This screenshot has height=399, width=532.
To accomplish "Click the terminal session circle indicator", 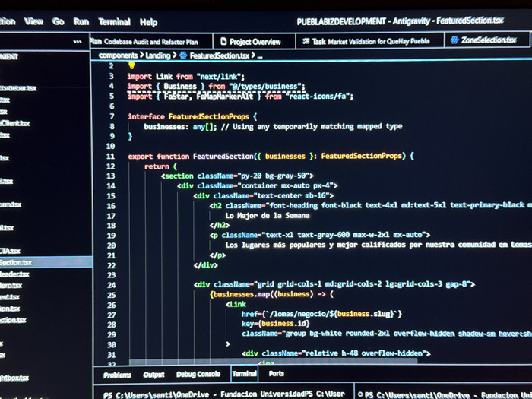I will (360, 394).
